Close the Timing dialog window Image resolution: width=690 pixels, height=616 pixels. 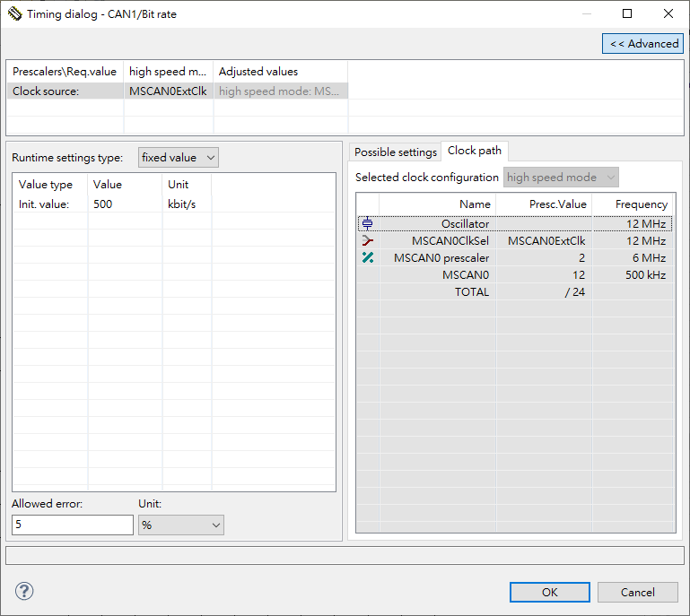(668, 13)
